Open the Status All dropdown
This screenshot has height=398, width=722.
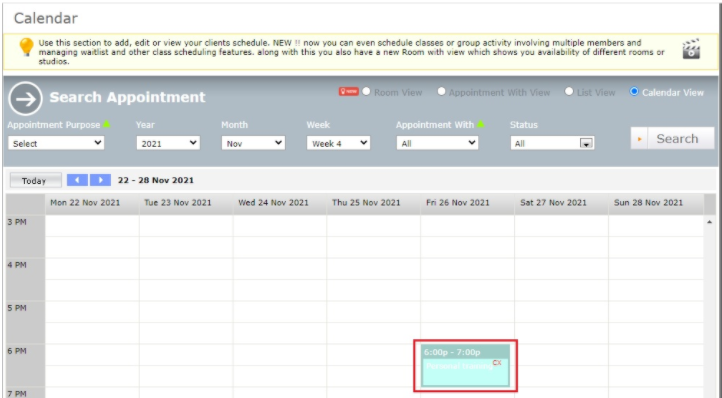click(x=552, y=143)
